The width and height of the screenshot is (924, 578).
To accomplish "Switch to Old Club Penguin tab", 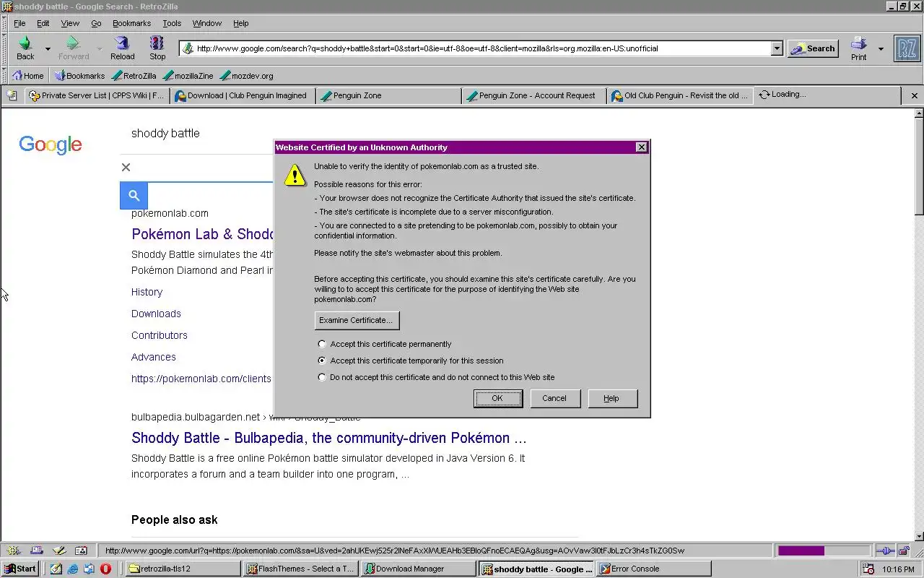I will [x=679, y=95].
